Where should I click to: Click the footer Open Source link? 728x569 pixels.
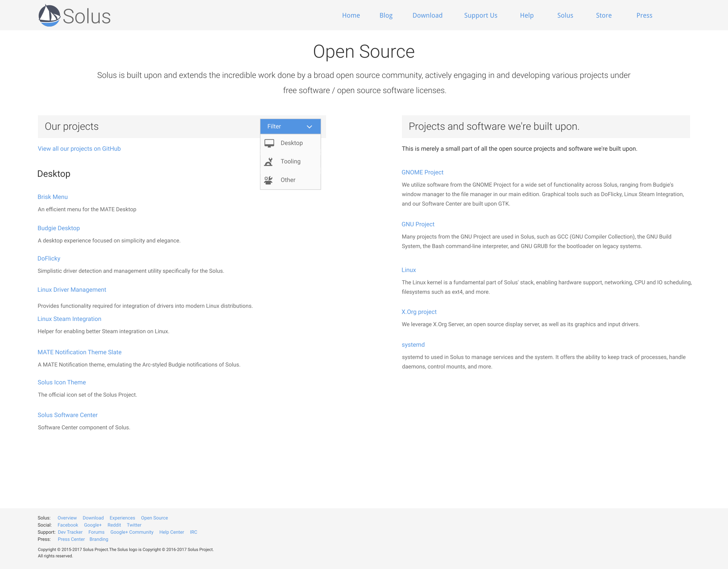click(x=154, y=518)
